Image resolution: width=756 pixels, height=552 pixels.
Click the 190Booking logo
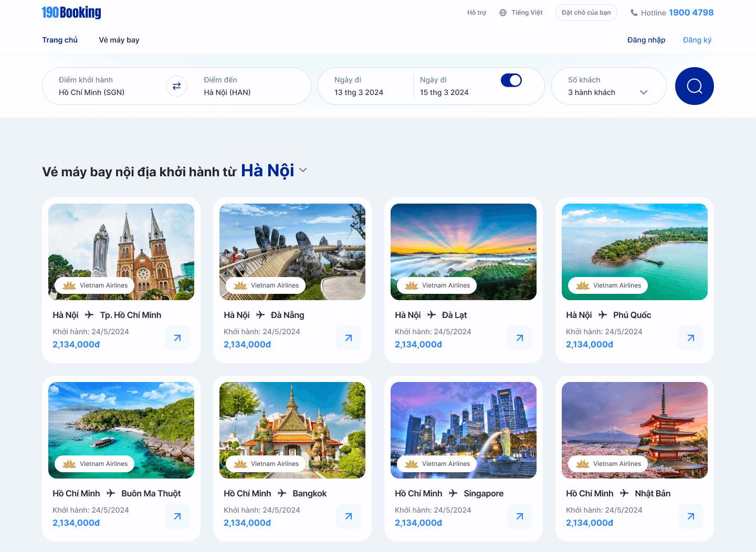click(x=71, y=13)
